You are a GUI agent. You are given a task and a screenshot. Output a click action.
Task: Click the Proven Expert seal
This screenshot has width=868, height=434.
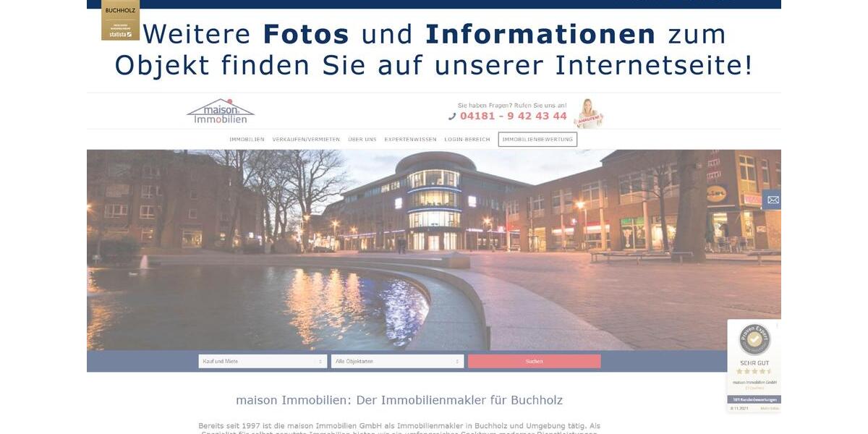[x=754, y=340]
